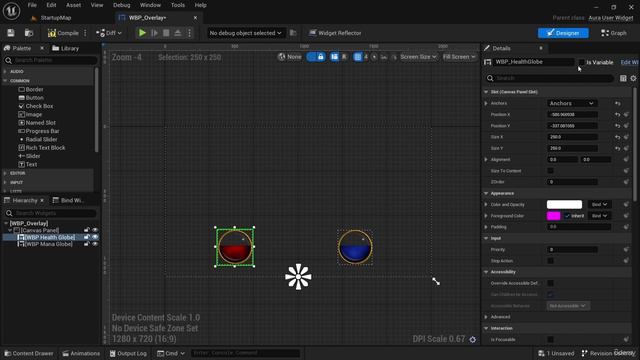Select the Radial Slider widget in palette

[38, 140]
